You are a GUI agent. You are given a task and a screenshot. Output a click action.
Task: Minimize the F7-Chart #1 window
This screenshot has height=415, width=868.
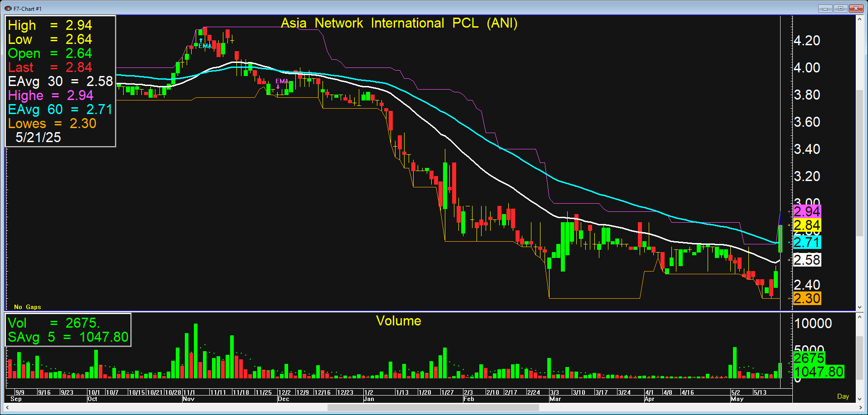pyautogui.click(x=825, y=8)
